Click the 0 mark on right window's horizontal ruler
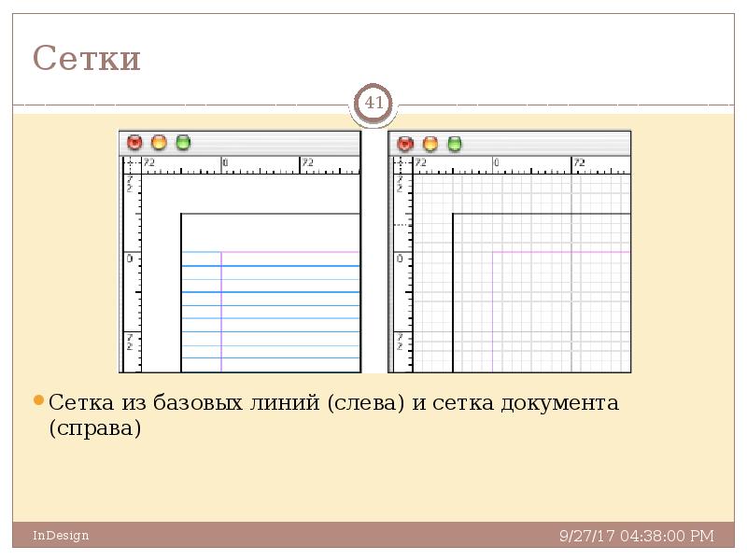Screen dimensions: 747x560 pos(495,163)
